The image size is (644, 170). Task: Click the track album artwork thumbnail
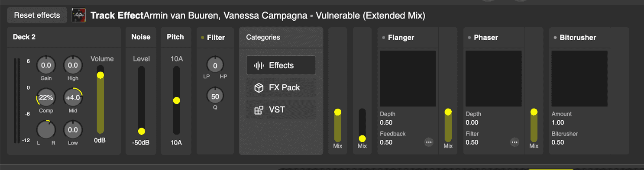pos(78,15)
